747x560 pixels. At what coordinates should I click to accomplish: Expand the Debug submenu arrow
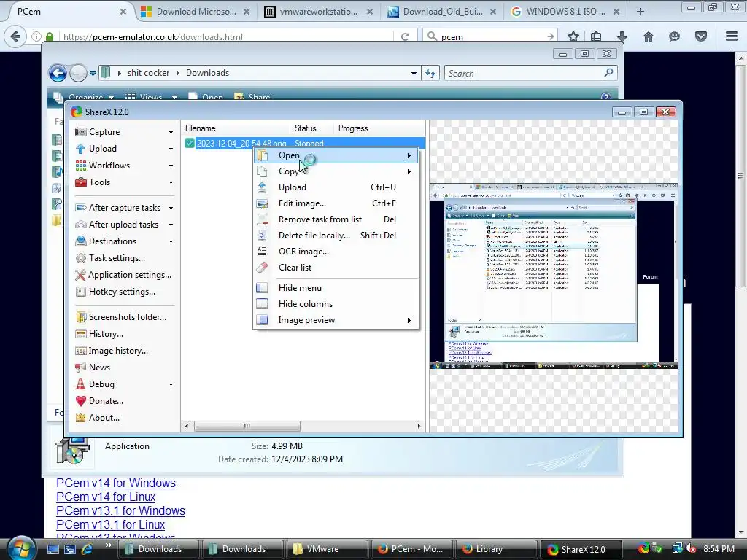tap(171, 384)
